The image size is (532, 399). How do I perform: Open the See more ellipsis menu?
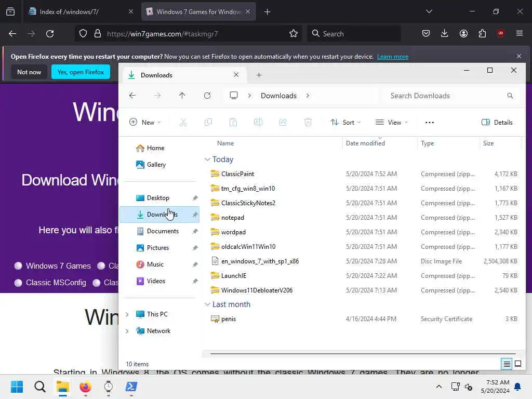point(430,123)
